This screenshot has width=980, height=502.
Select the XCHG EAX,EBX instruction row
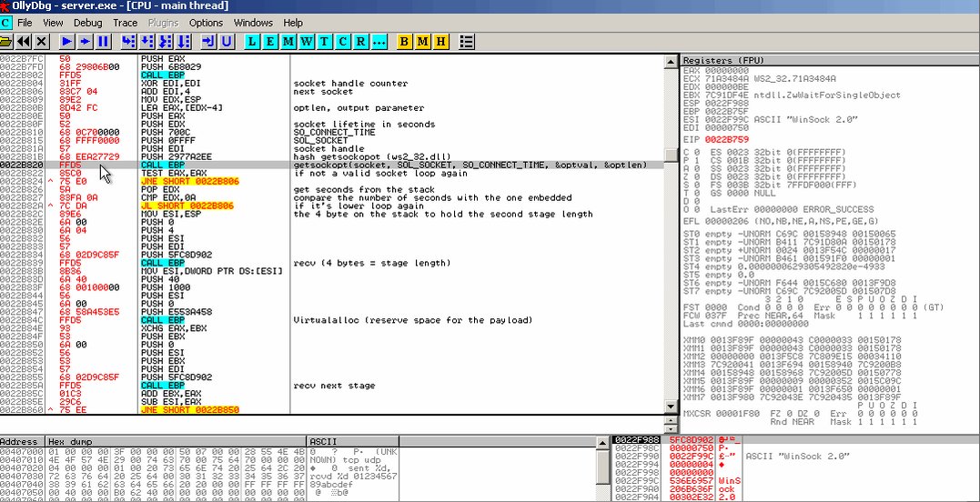(x=332, y=327)
